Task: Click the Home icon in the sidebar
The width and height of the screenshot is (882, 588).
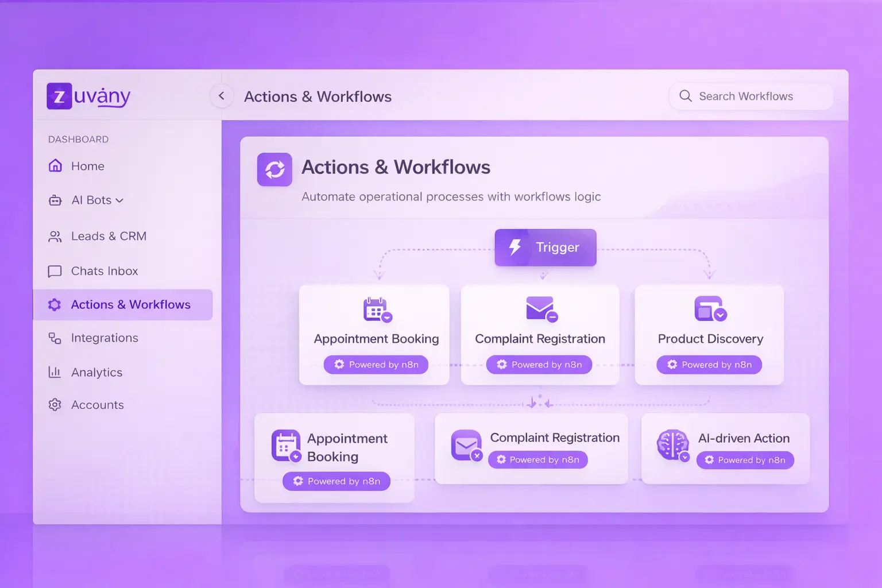Action: [x=55, y=166]
